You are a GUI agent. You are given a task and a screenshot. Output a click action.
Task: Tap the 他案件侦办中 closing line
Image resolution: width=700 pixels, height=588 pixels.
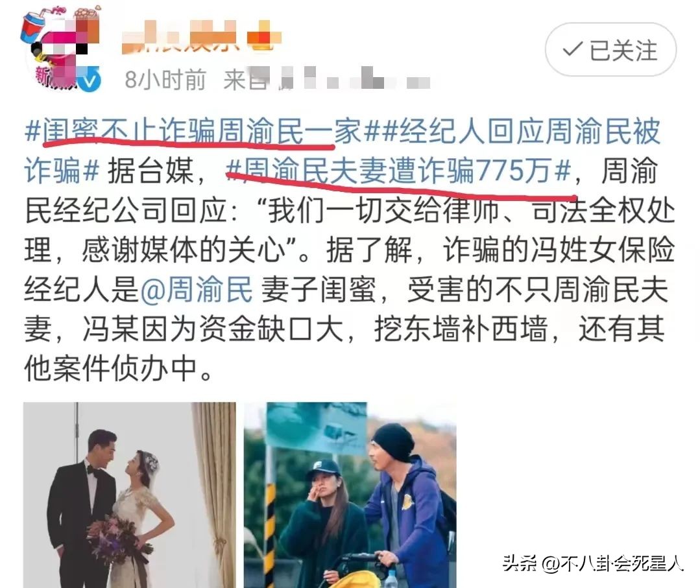(x=118, y=369)
